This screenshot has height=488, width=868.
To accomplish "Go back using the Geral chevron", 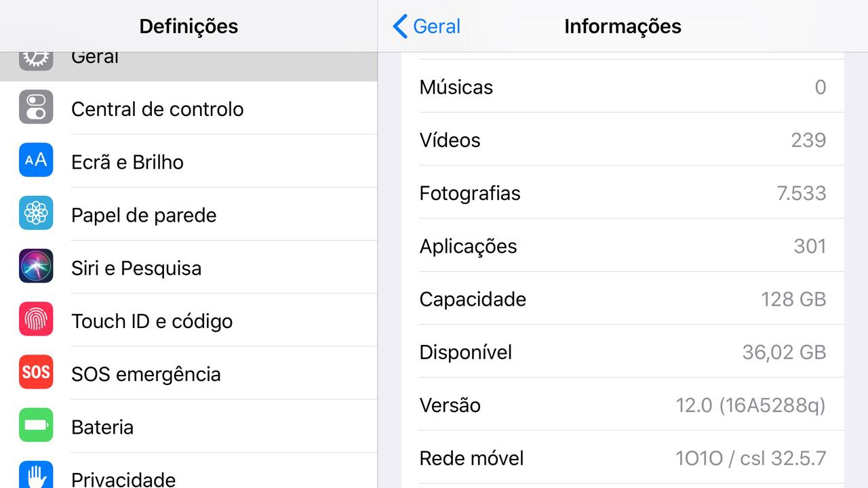I will point(427,26).
